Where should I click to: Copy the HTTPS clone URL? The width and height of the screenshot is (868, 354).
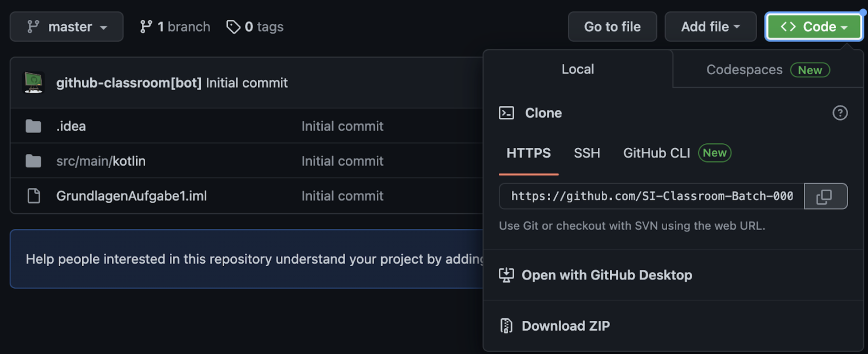825,196
